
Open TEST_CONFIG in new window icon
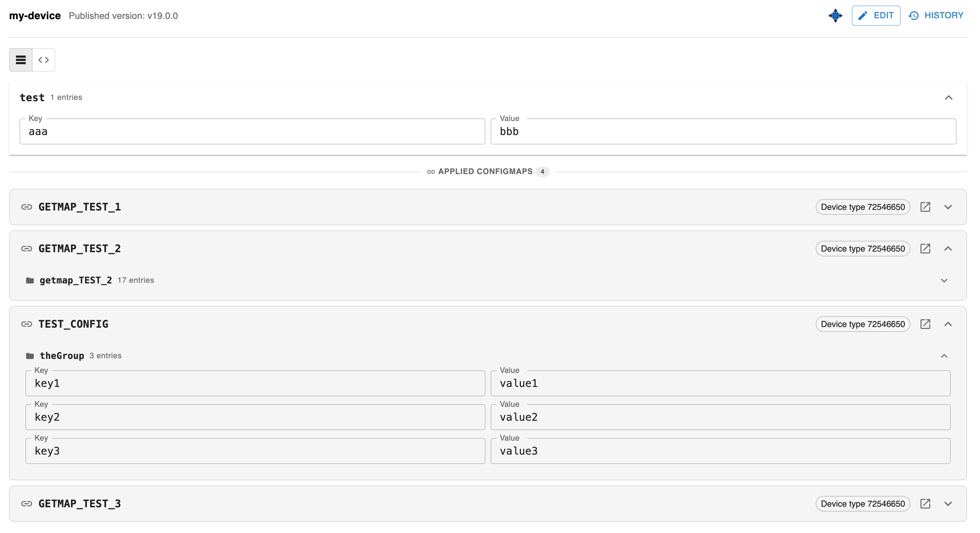click(925, 324)
